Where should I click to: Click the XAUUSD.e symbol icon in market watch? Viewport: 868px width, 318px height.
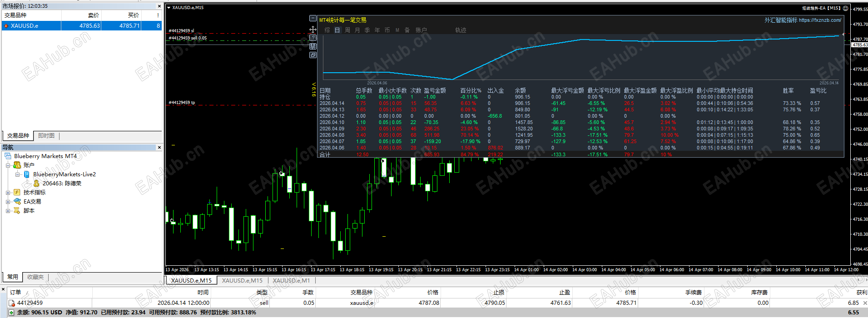pos(6,26)
